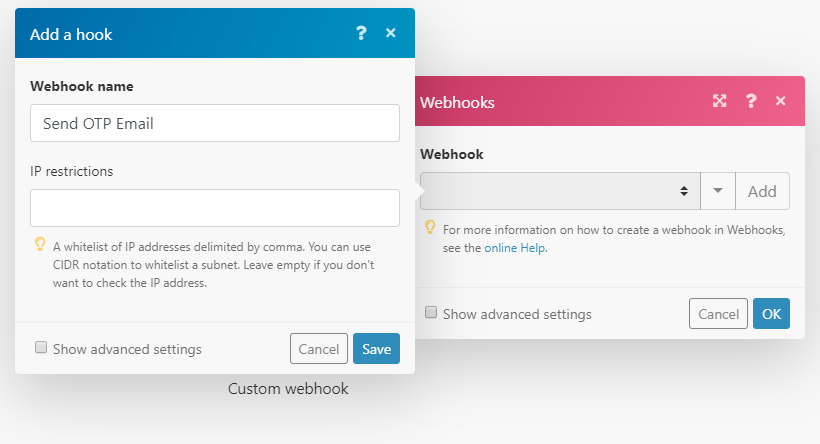Select the Custom webhook module label
This screenshot has height=444, width=820.
[288, 389]
